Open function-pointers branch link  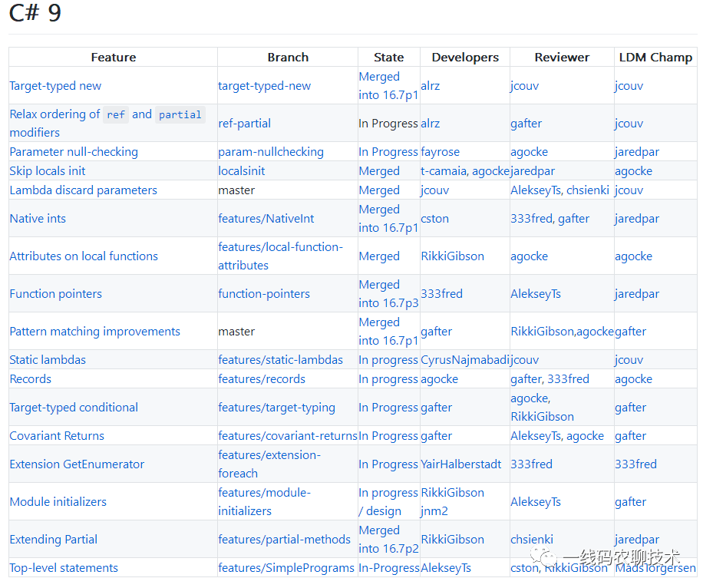pyautogui.click(x=264, y=294)
